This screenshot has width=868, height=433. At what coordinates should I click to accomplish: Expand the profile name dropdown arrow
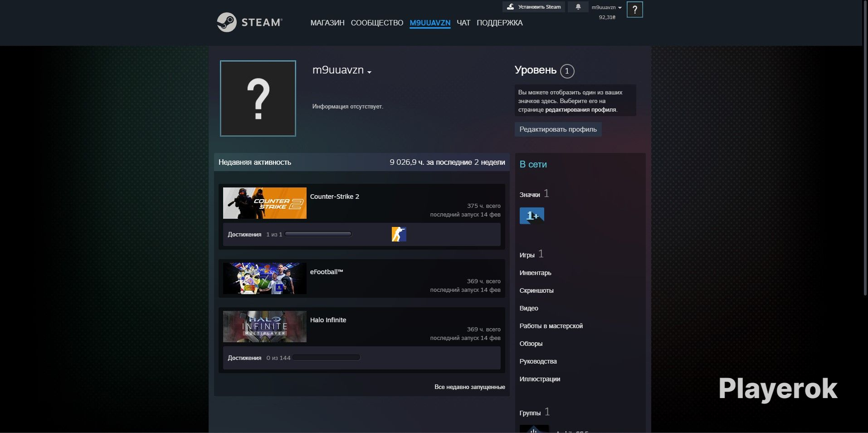pyautogui.click(x=370, y=72)
